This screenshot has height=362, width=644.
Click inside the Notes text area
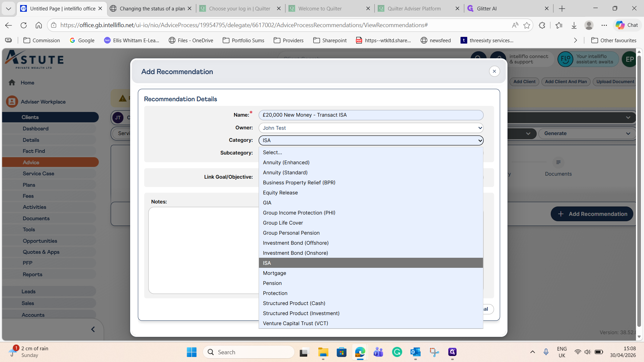click(x=203, y=250)
